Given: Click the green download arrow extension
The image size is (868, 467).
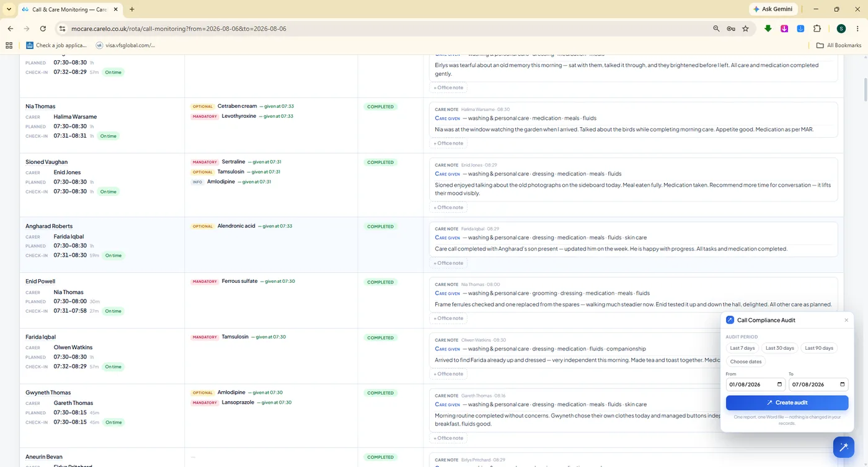Looking at the screenshot, I should tap(768, 29).
